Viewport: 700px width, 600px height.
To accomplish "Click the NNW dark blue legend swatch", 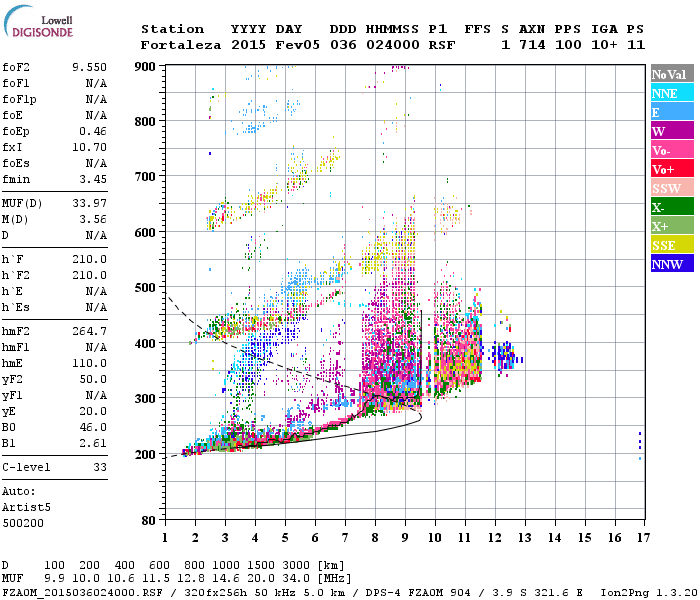I will 672,264.
